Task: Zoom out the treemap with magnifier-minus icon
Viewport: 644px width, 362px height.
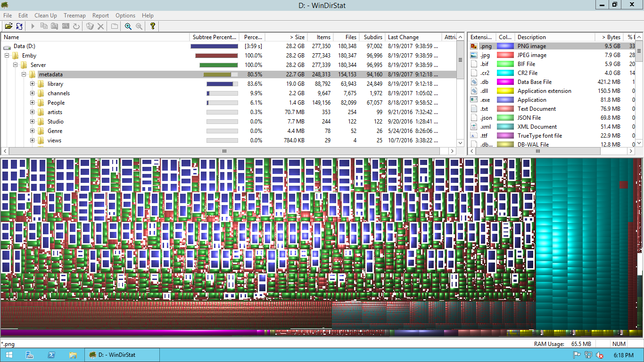Action: coord(139,26)
